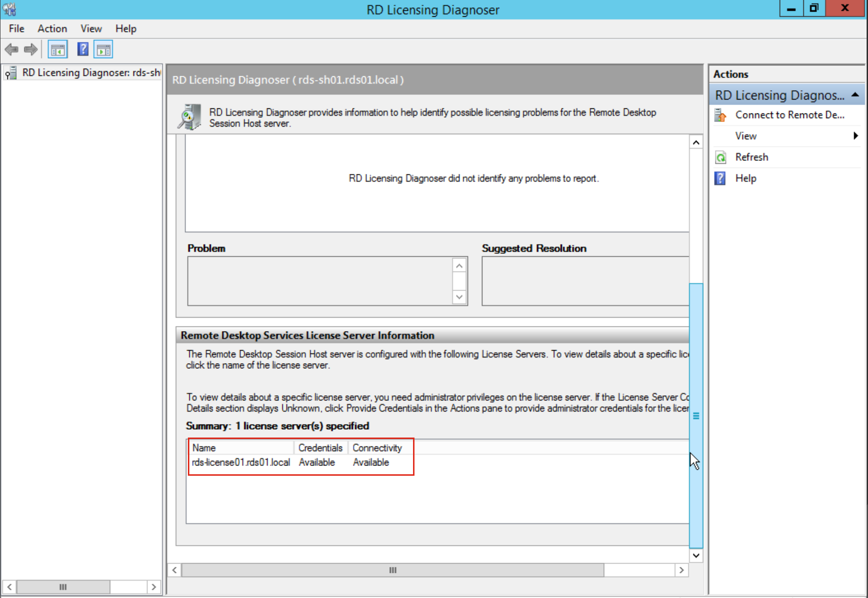The height and width of the screenshot is (598, 868).
Task: Toggle the Action pane toolbar icon
Action: point(103,50)
